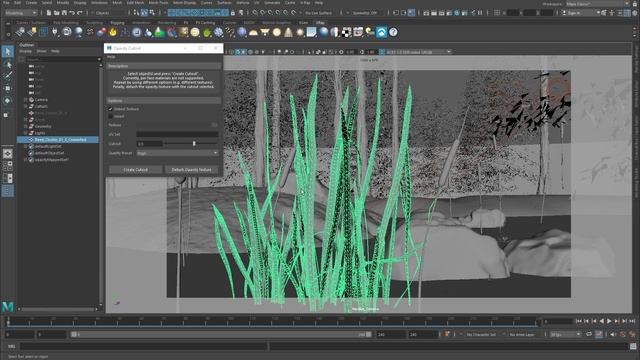Open the question mark help shelf icon
This screenshot has height=360, width=640.
tap(393, 32)
